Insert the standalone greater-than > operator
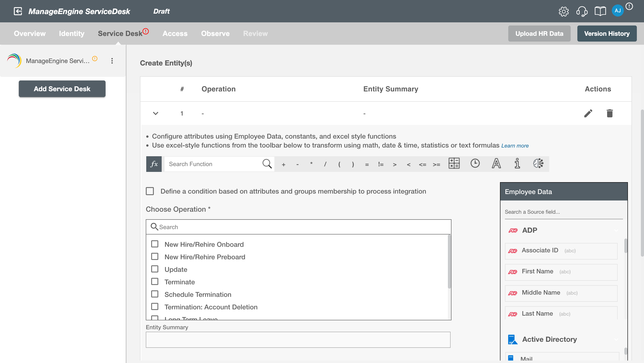 click(395, 165)
